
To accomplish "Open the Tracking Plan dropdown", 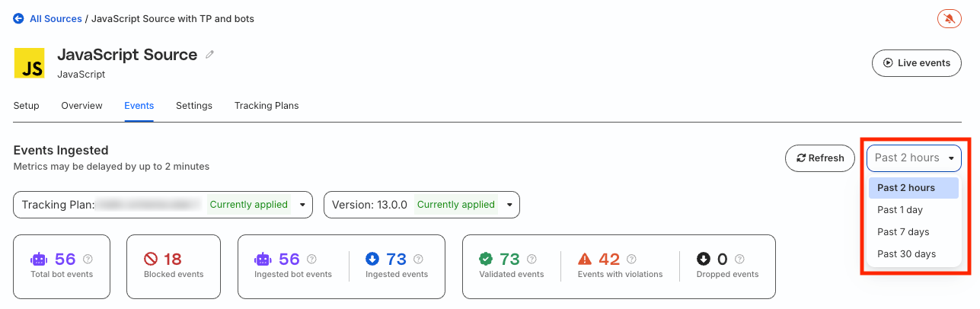I will point(163,205).
